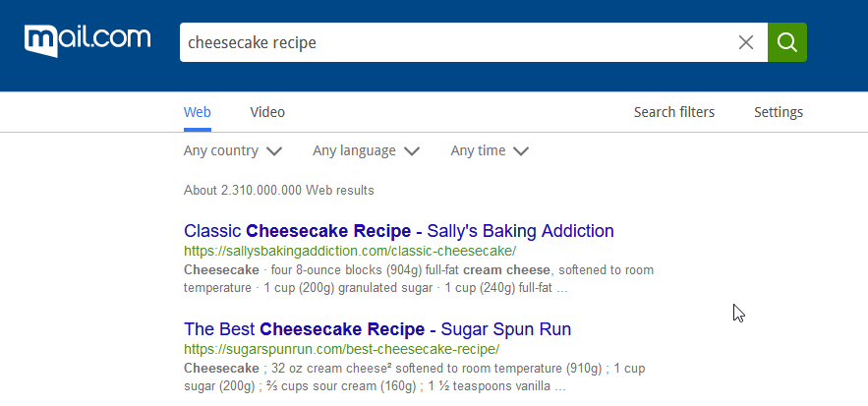This screenshot has height=406, width=868.
Task: Click the sugarspunrun.com green URL
Action: [341, 350]
